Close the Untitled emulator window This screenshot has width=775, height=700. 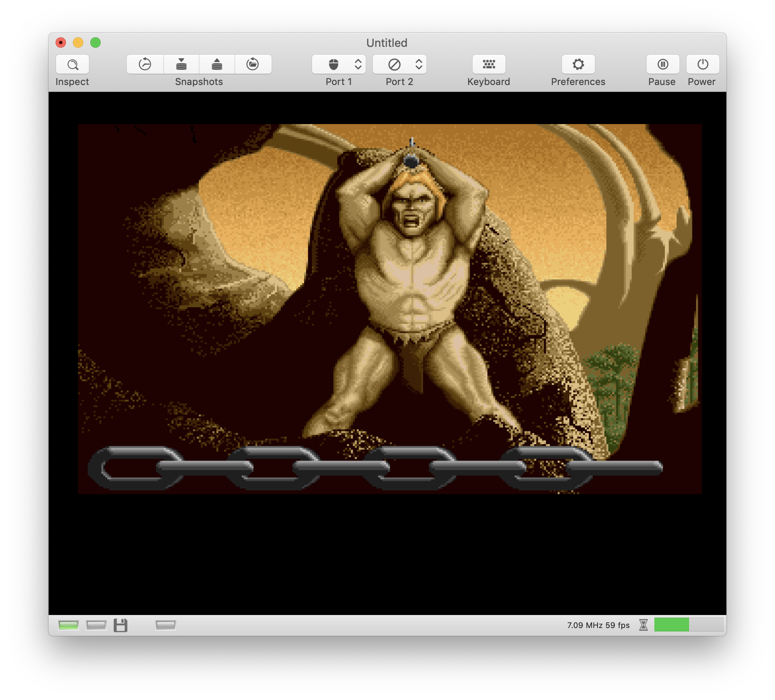point(61,43)
